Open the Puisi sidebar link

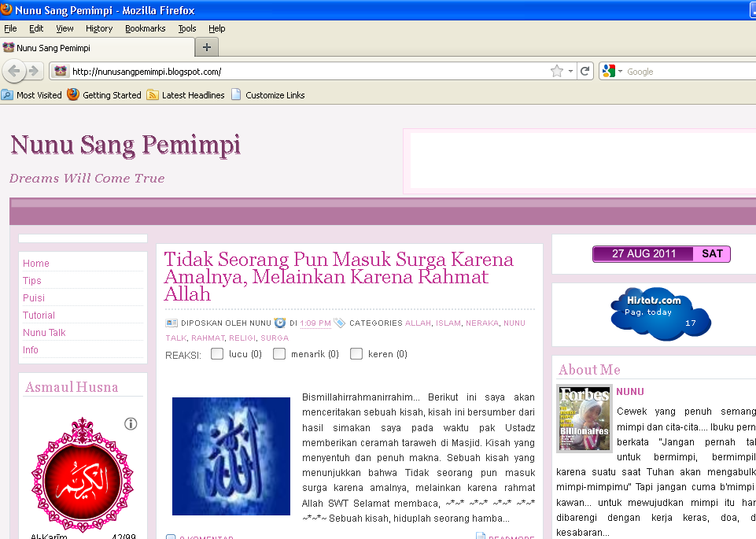(x=34, y=298)
